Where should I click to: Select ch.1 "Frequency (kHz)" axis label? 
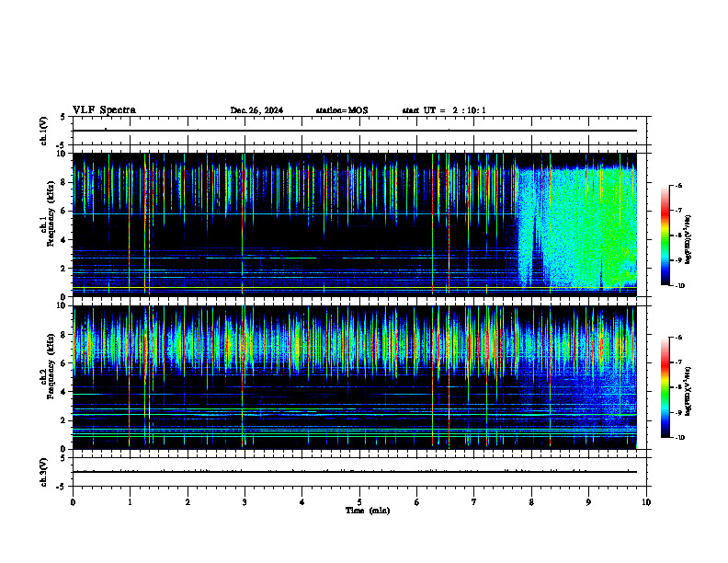click(52, 213)
